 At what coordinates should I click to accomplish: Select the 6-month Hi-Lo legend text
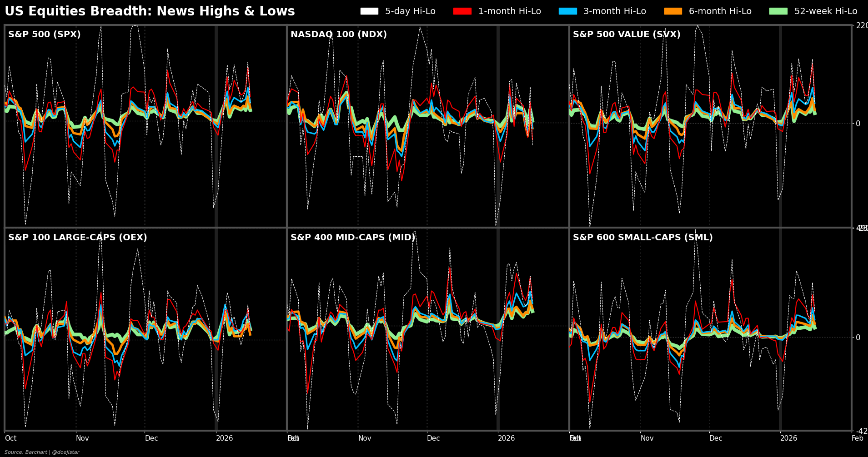[720, 11]
